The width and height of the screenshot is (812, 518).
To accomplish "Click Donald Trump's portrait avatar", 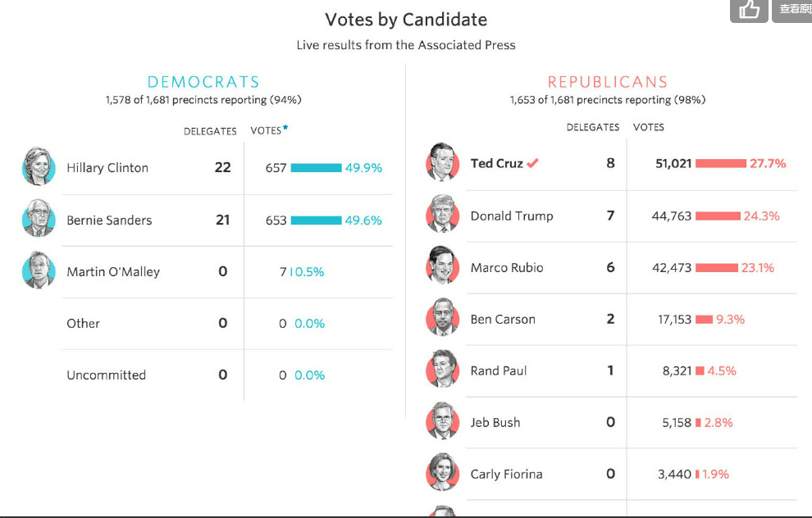I will (x=443, y=215).
